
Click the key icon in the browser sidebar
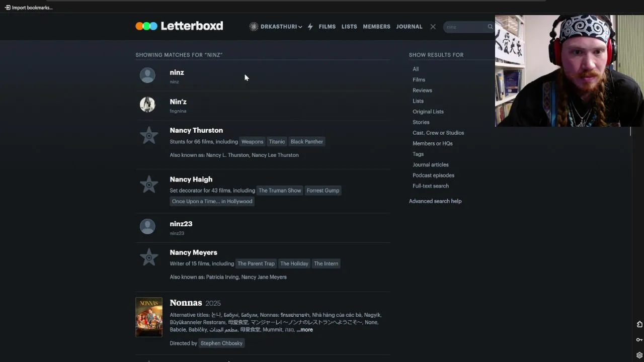(x=639, y=340)
